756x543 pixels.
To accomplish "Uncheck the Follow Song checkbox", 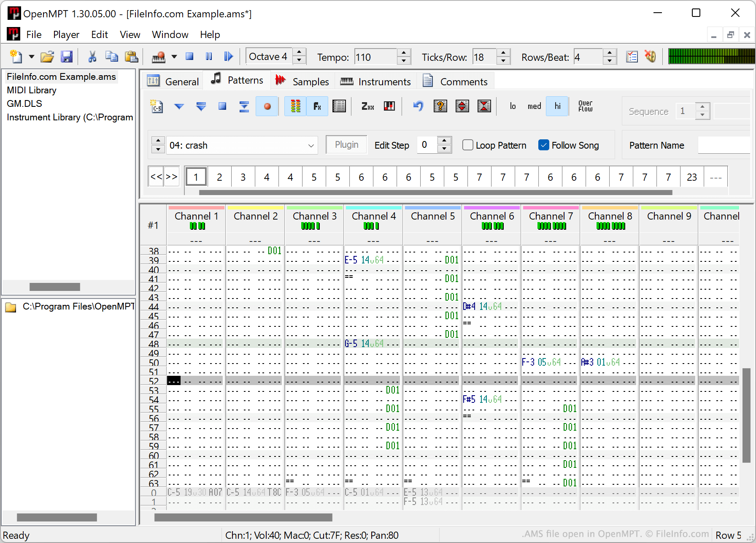I will pos(543,145).
